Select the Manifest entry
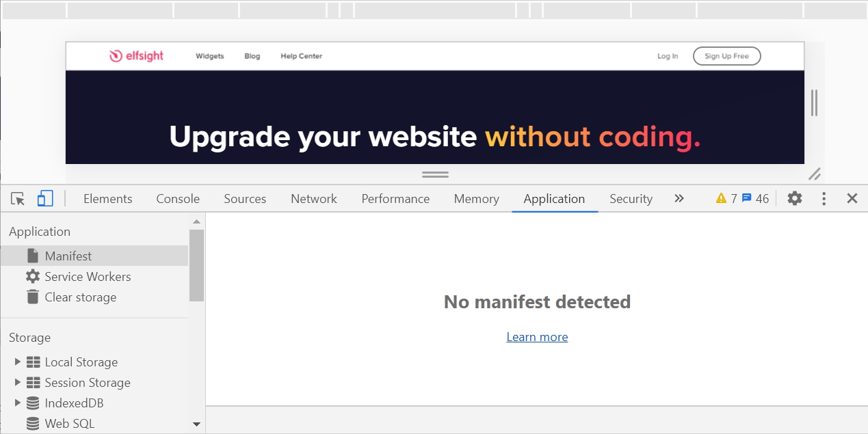The width and height of the screenshot is (868, 434). (68, 255)
